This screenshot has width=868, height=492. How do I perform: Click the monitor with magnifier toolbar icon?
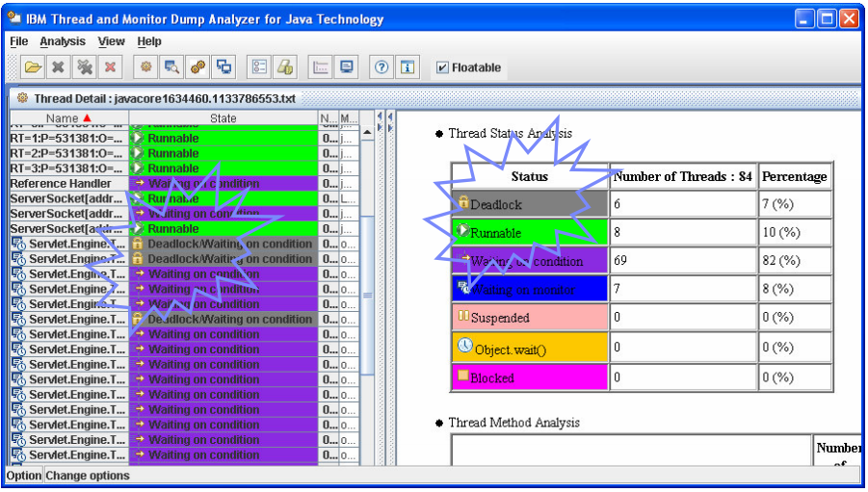[171, 67]
